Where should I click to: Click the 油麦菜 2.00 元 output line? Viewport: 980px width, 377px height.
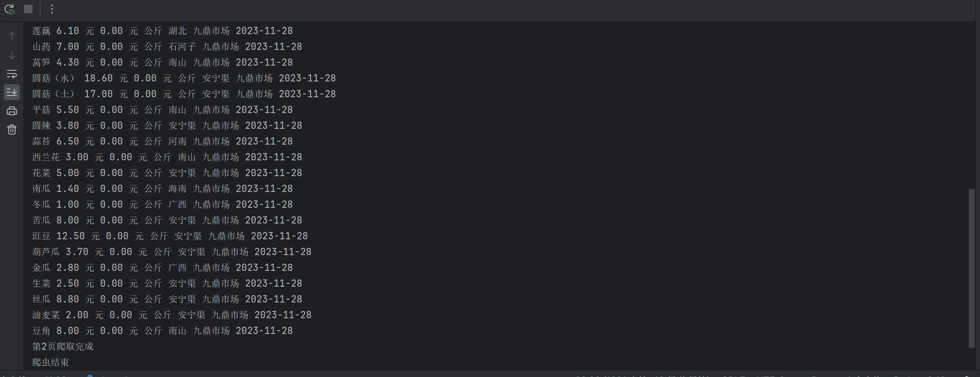[x=171, y=315]
